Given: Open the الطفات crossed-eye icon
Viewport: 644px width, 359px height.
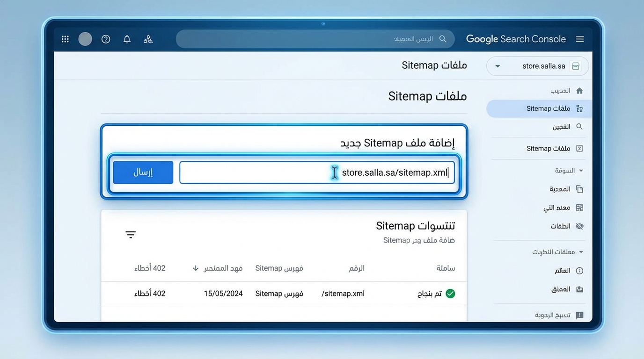Looking at the screenshot, I should coord(579,226).
